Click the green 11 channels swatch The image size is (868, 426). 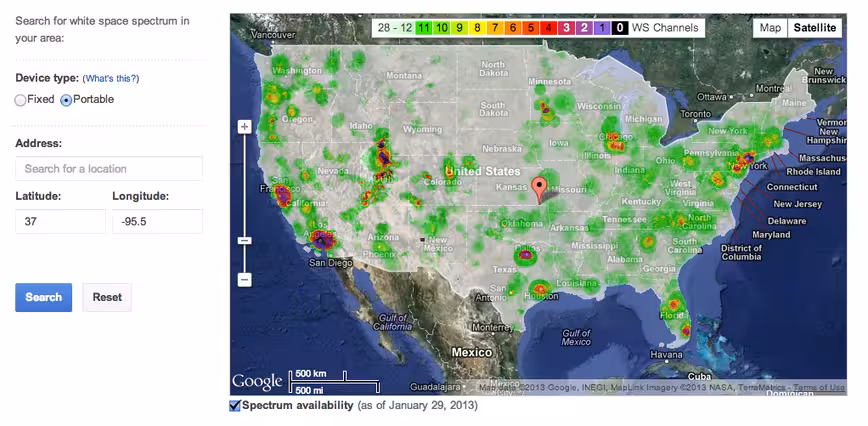click(423, 28)
